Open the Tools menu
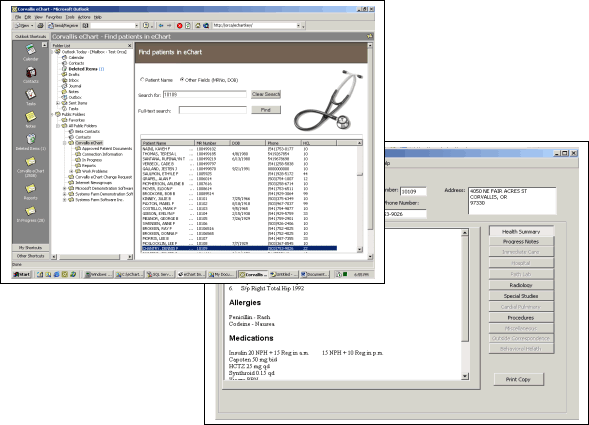The width and height of the screenshot is (589, 425). (x=70, y=17)
